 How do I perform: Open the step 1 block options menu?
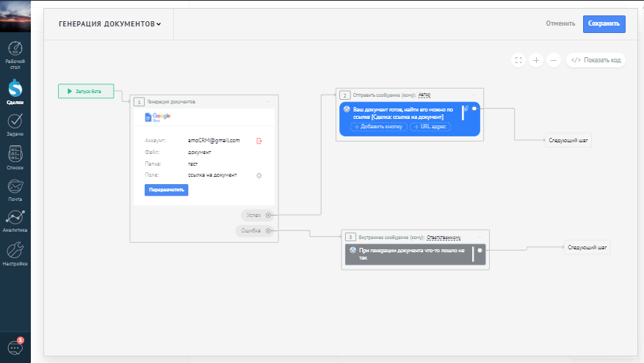tap(269, 101)
